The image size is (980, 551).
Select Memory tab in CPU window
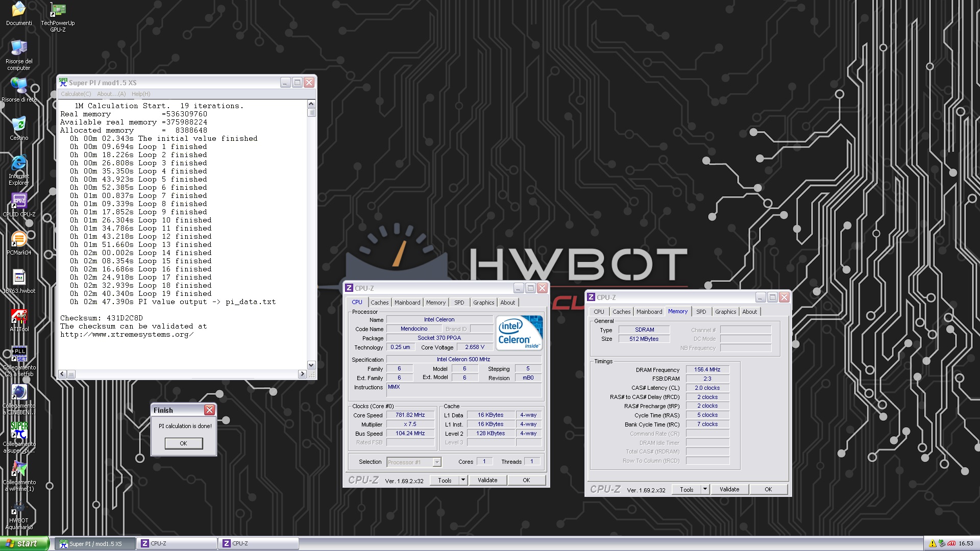[436, 303]
